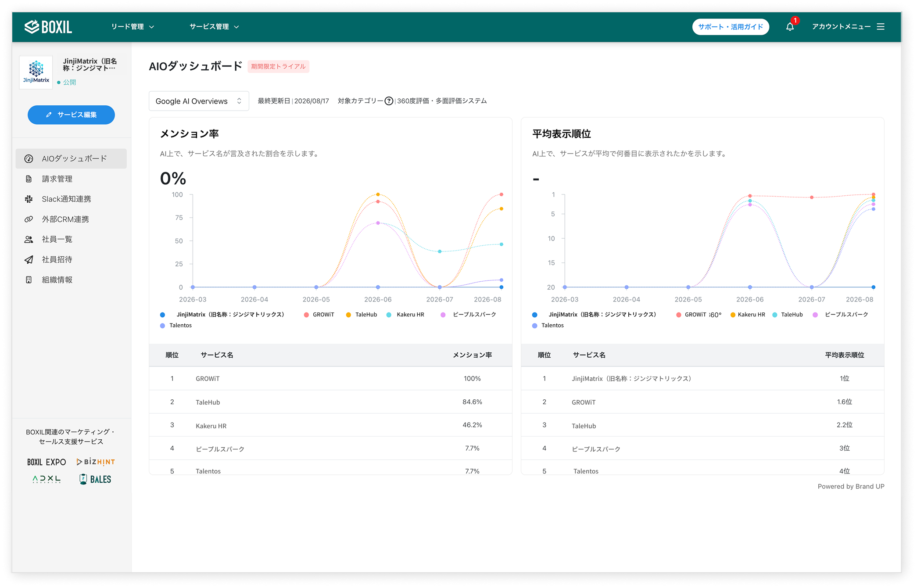
Task: Click the 公開 status label
Action: pyautogui.click(x=69, y=82)
